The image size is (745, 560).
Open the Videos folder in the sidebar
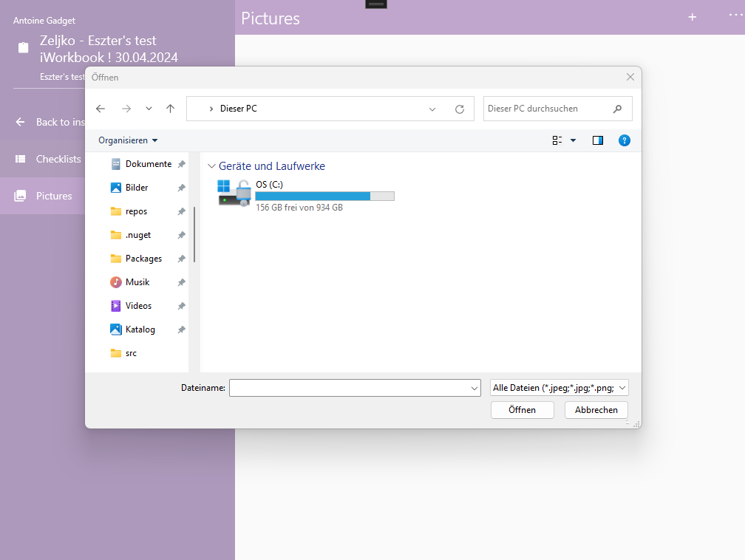(x=137, y=305)
